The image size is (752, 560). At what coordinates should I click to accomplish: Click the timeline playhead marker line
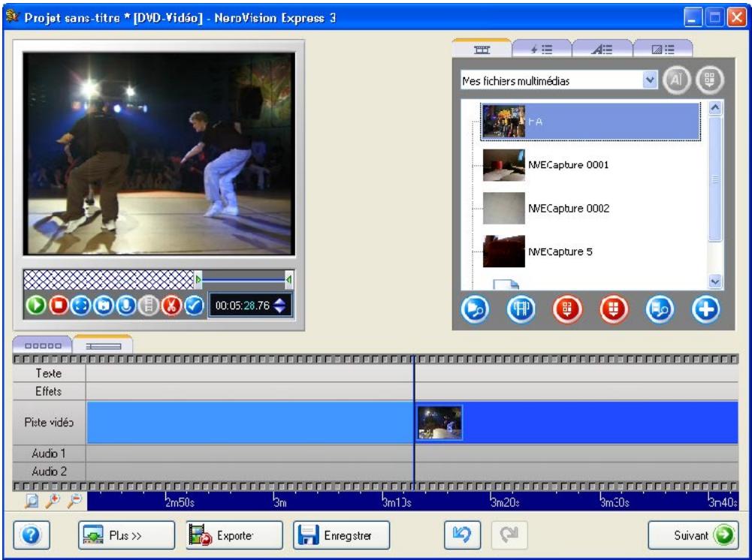pyautogui.click(x=414, y=422)
